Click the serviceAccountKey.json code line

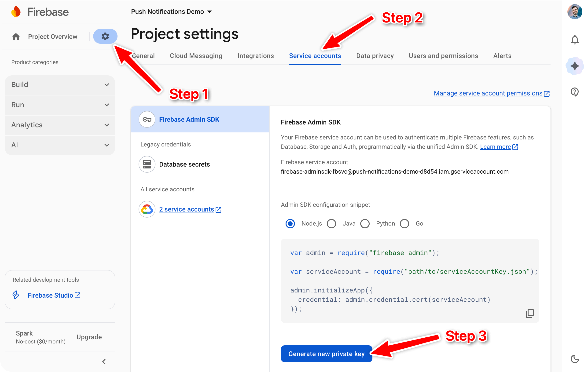point(414,271)
